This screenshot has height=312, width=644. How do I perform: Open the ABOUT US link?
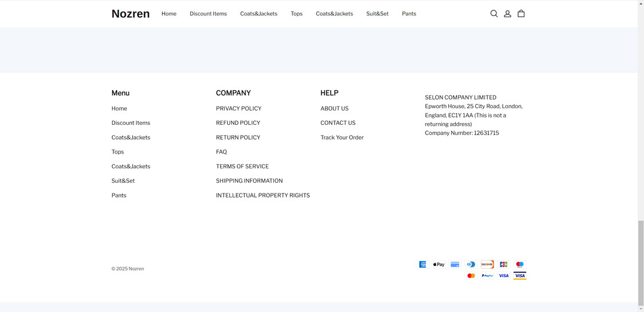(x=335, y=109)
